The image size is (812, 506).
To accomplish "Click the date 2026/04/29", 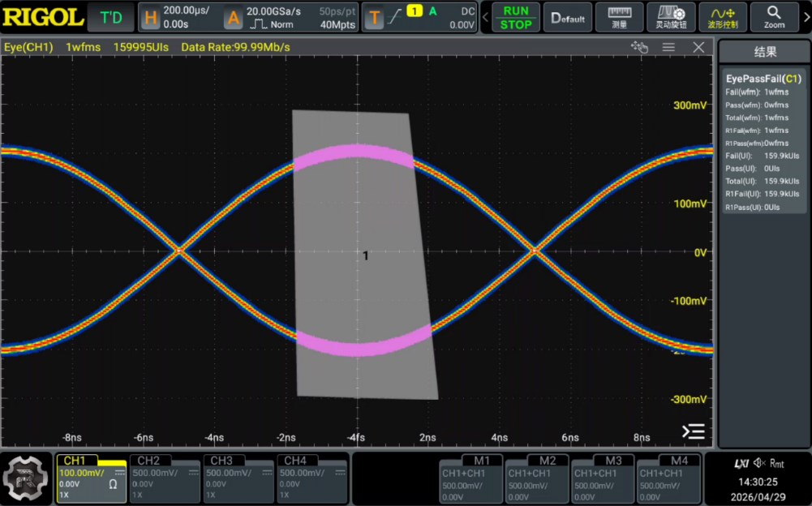I will 758,497.
